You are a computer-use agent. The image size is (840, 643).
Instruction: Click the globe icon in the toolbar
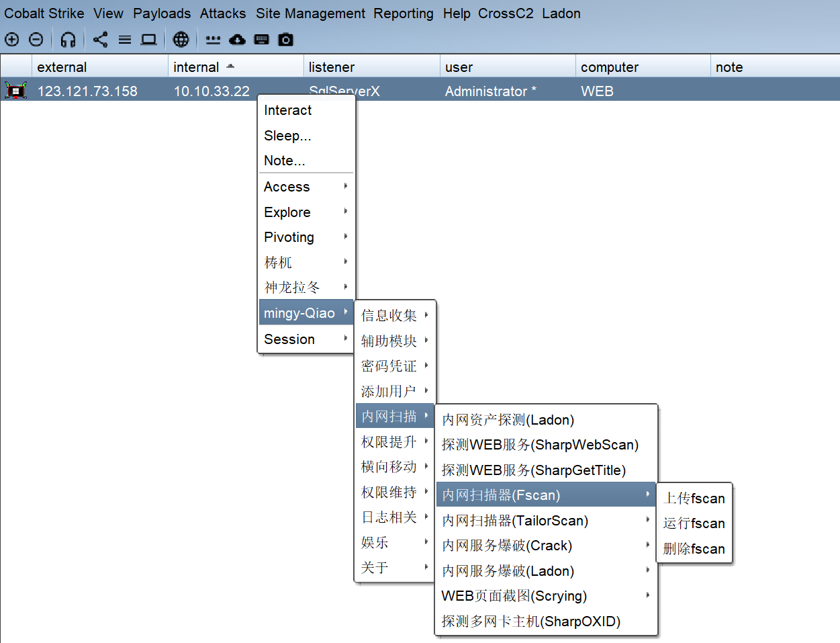click(181, 40)
